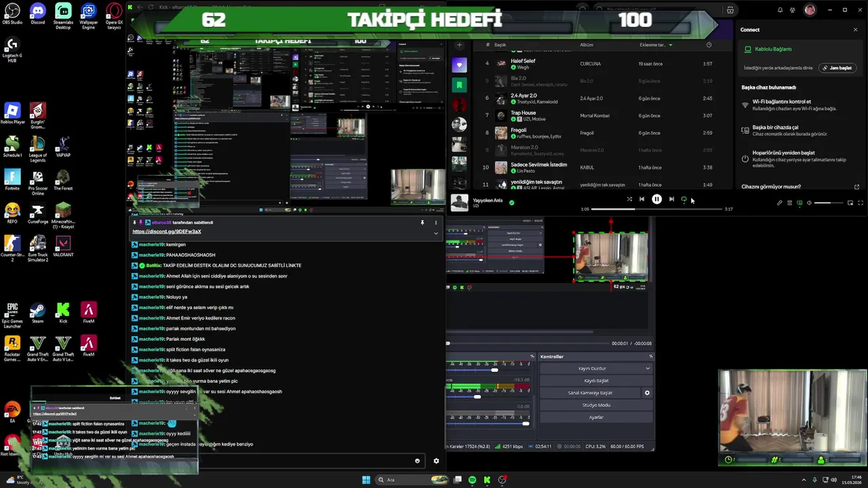The image size is (868, 488).
Task: Open Ayarlar in OBS controls
Action: point(596,418)
